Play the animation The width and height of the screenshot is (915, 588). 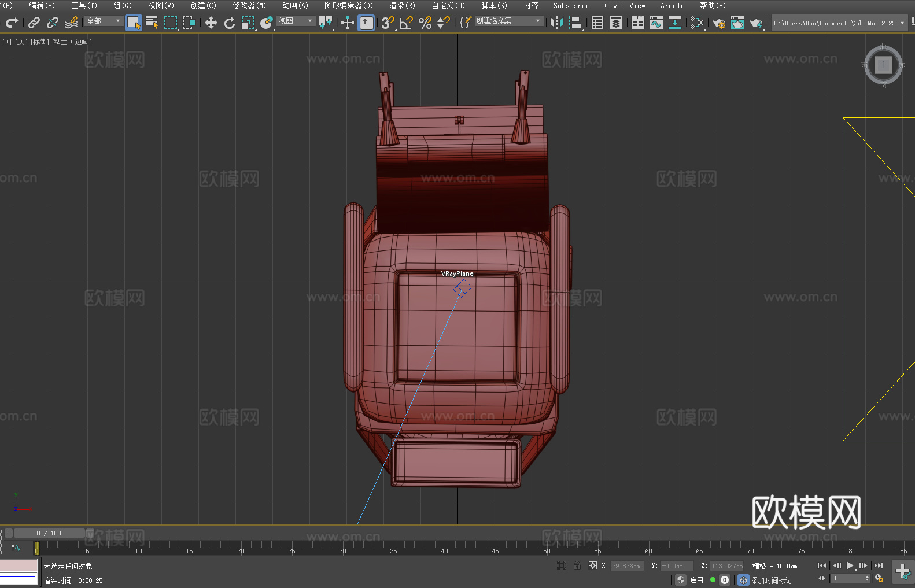[x=850, y=565]
